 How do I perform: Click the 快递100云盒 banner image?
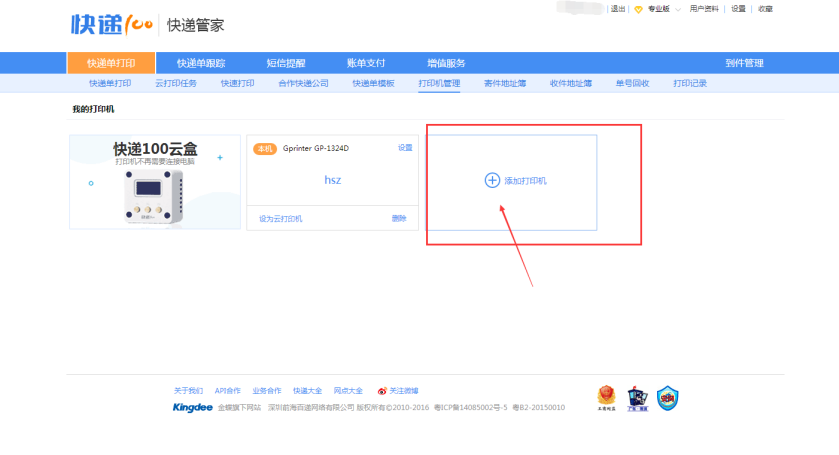[x=155, y=182]
